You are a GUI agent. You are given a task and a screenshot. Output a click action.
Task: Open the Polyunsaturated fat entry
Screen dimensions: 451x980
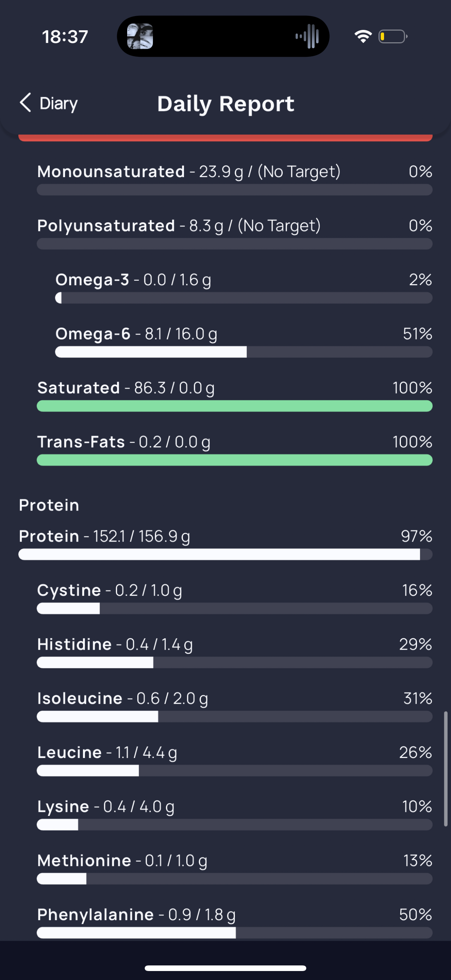234,233
